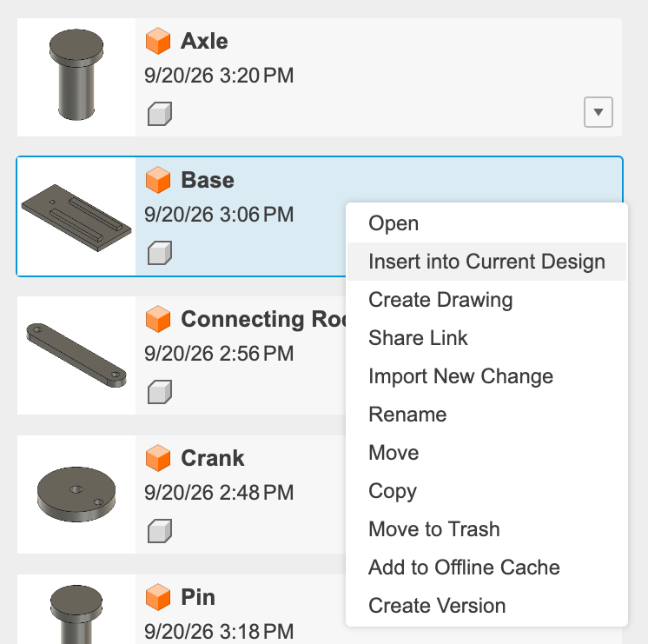Click the orange component icon next to Pin
Image resolution: width=648 pixels, height=644 pixels.
coord(158,597)
